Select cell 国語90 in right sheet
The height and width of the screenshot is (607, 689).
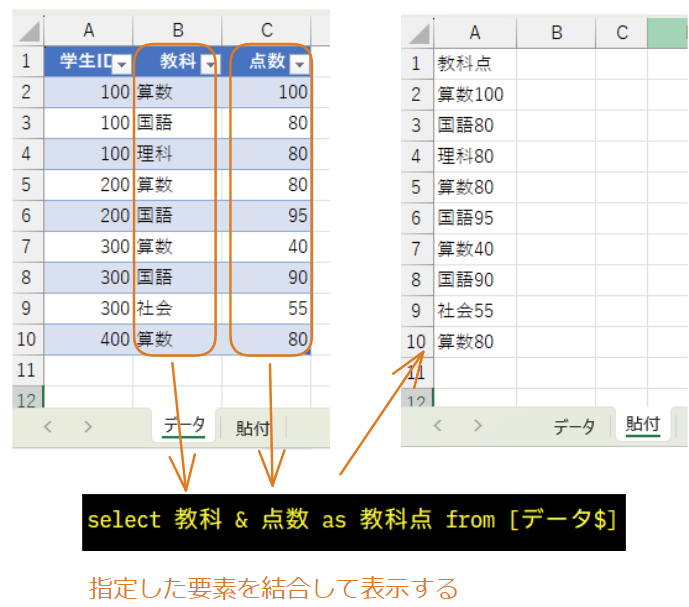475,280
